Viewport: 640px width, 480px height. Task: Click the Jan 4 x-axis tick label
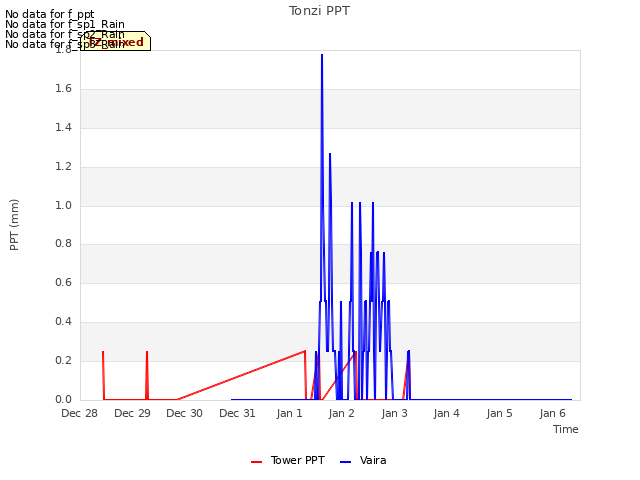pyautogui.click(x=447, y=413)
